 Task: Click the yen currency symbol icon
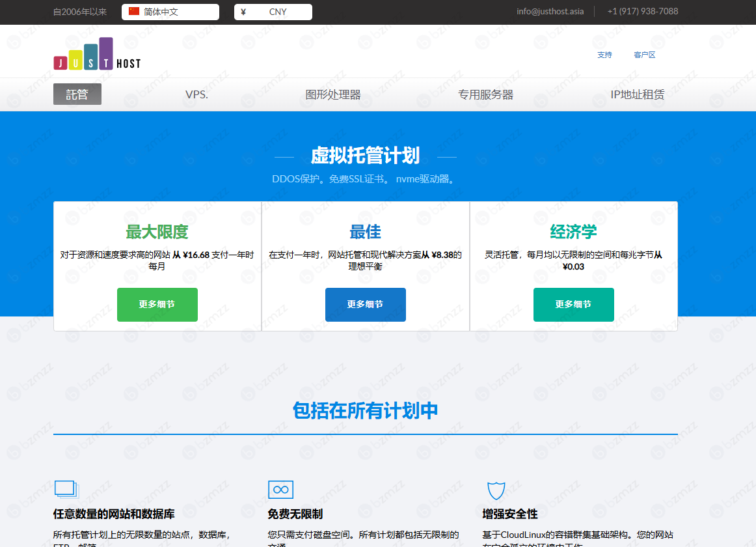pyautogui.click(x=243, y=12)
